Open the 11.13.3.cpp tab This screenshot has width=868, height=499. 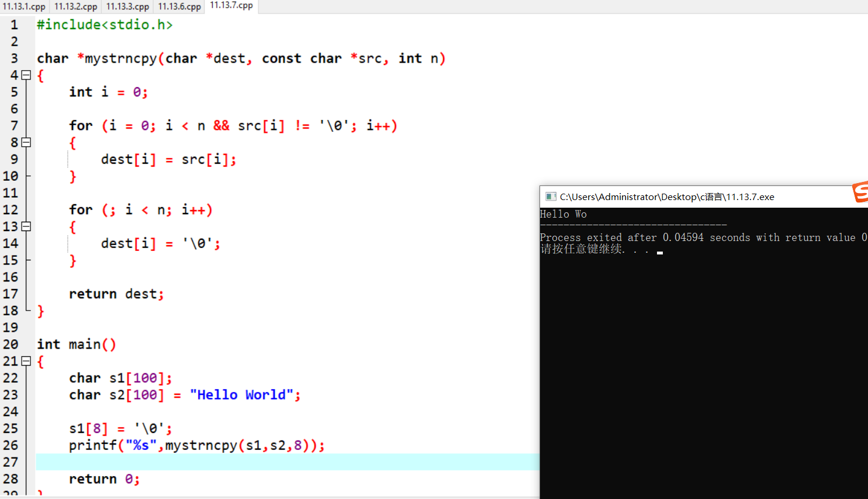tap(127, 6)
